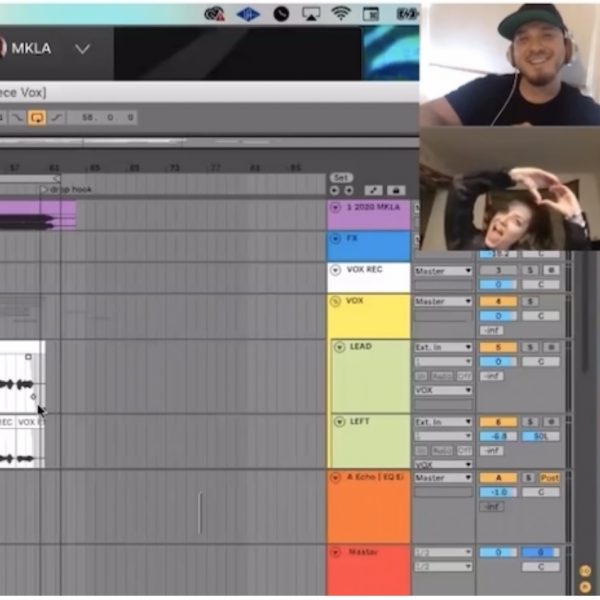600x600 pixels.
Task: Toggle the A Echo Post button
Action: tap(549, 478)
